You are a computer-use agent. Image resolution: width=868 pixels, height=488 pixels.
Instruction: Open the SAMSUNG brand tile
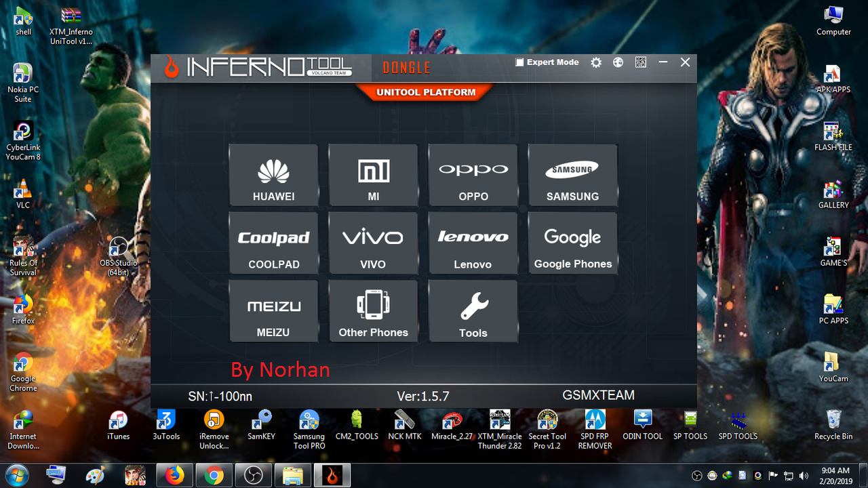pos(573,175)
